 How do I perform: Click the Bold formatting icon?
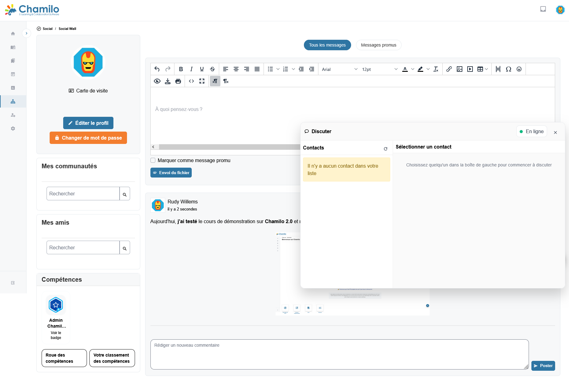181,69
